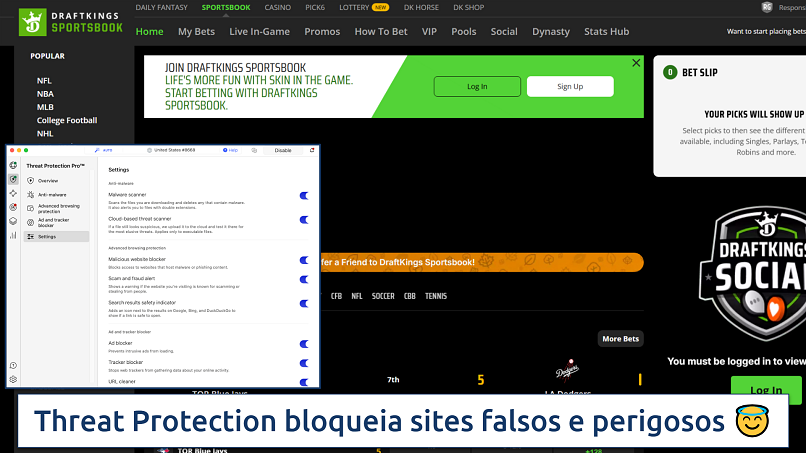Open the Anti-malware section in the menu
Screen dimensions: 806x453
pyautogui.click(x=51, y=194)
